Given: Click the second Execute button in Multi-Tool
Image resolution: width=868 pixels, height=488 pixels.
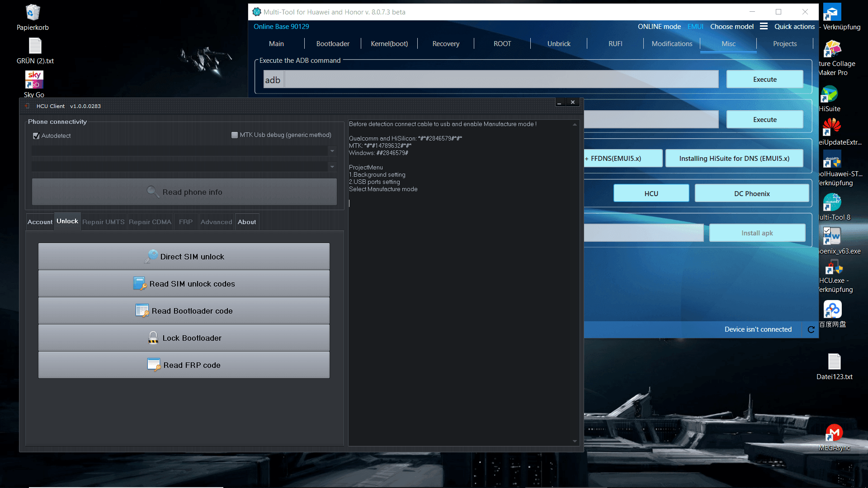Looking at the screenshot, I should coord(765,120).
